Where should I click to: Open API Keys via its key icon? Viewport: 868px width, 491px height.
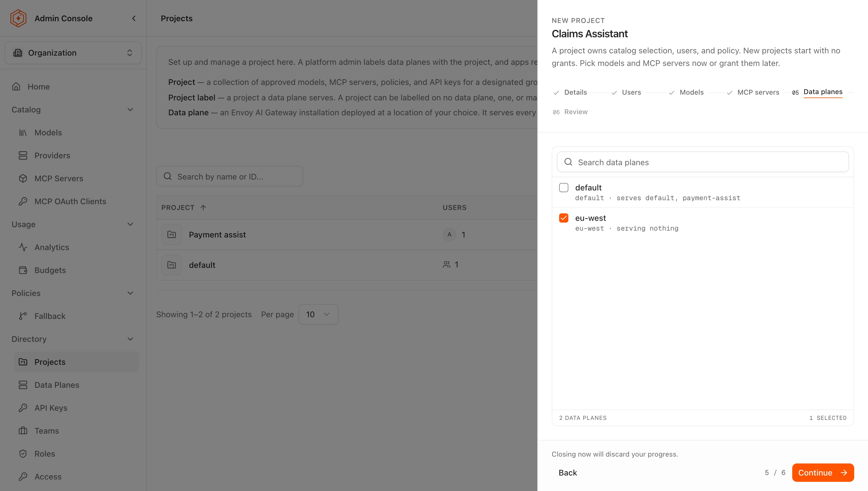coord(23,408)
